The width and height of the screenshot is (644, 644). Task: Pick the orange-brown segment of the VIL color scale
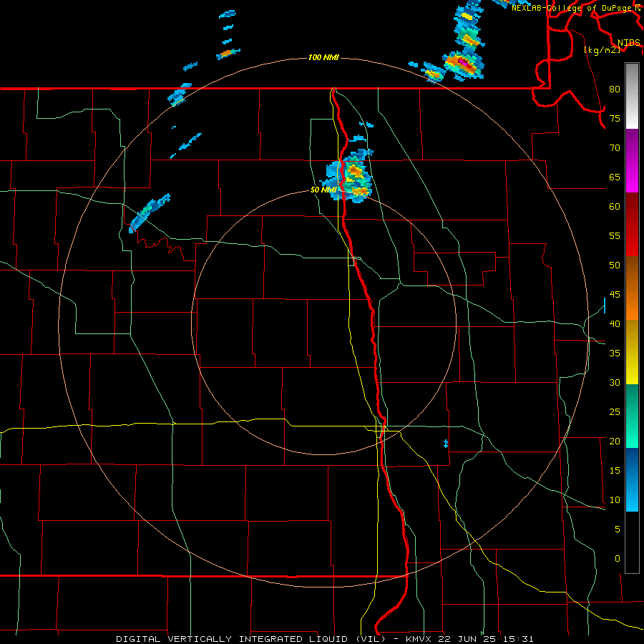(632, 288)
